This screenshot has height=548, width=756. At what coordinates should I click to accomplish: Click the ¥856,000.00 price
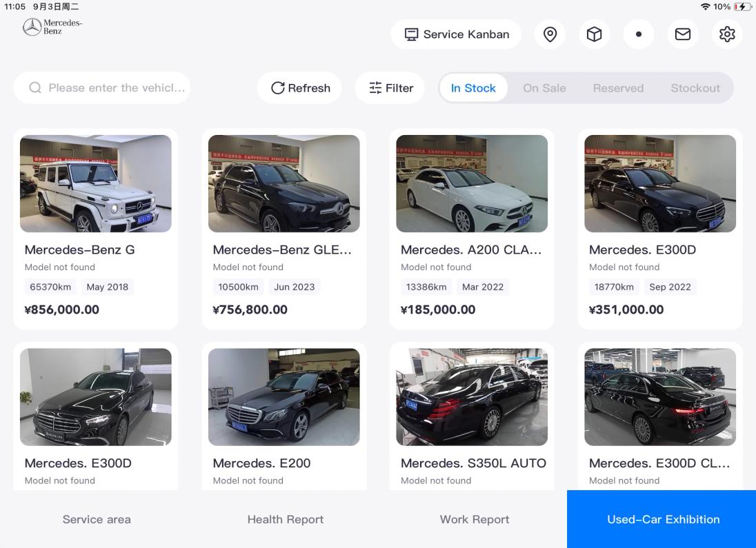pyautogui.click(x=61, y=309)
